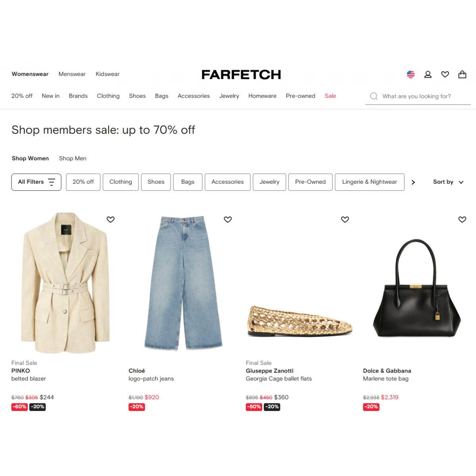This screenshot has width=476, height=476.
Task: Click the FARFETCH logo
Action: (241, 75)
